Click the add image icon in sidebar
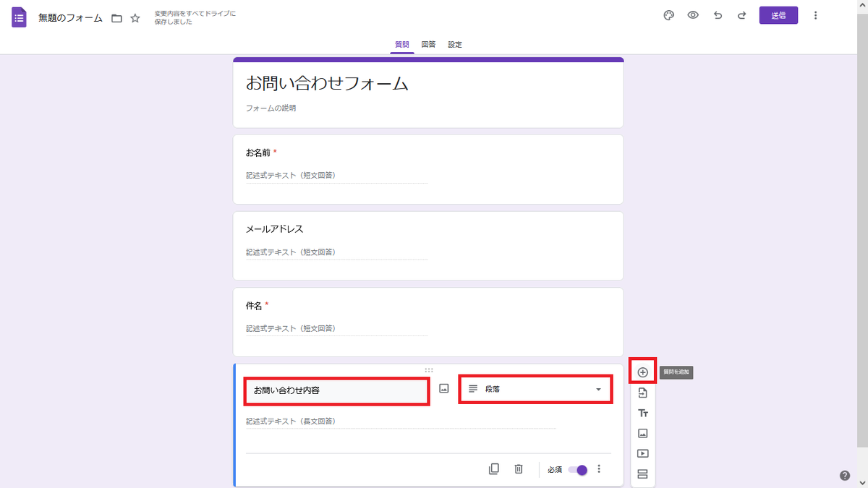 [642, 432]
